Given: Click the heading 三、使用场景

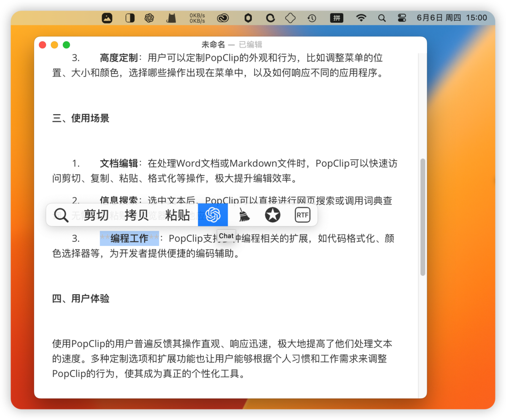Looking at the screenshot, I should pos(81,118).
